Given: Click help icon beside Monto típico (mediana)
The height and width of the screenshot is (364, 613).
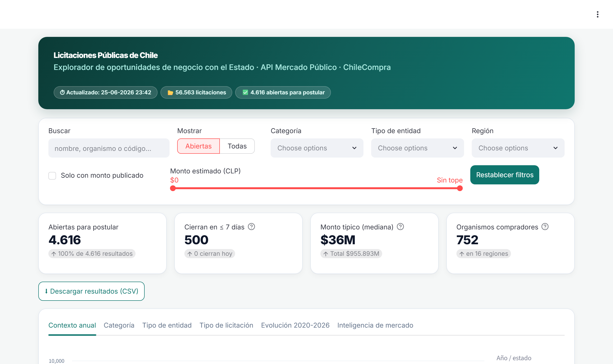Looking at the screenshot, I should coord(400,227).
